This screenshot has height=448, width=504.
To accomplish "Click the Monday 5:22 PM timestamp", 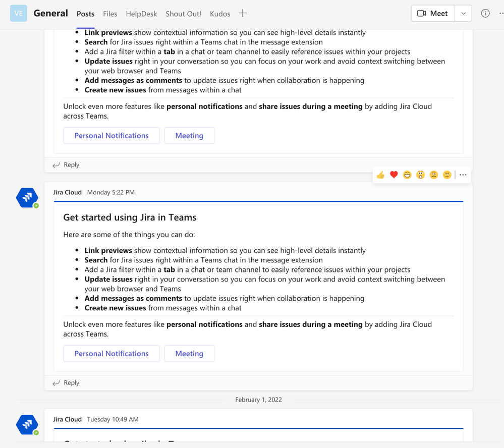I will pyautogui.click(x=111, y=192).
